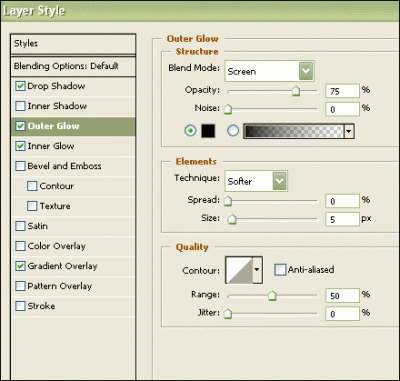Click the Spread slider handle
Viewport: 400px width, 381px height.
tap(228, 201)
